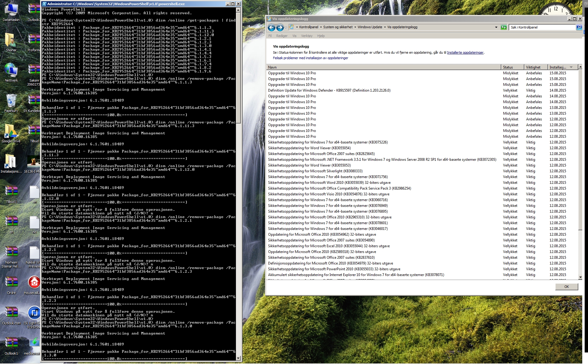Select the Visio 2010 (KB3054876) row
Viewport: 588px width, 364px height.
422,194
